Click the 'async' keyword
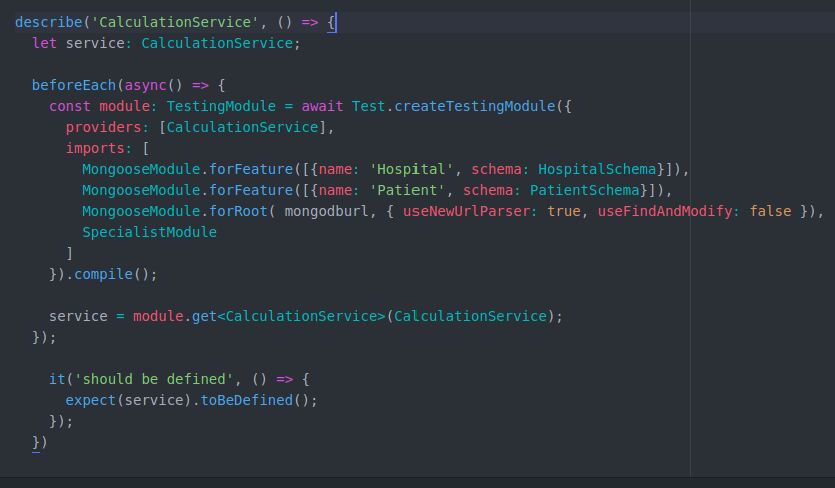835x488 pixels. [145, 85]
